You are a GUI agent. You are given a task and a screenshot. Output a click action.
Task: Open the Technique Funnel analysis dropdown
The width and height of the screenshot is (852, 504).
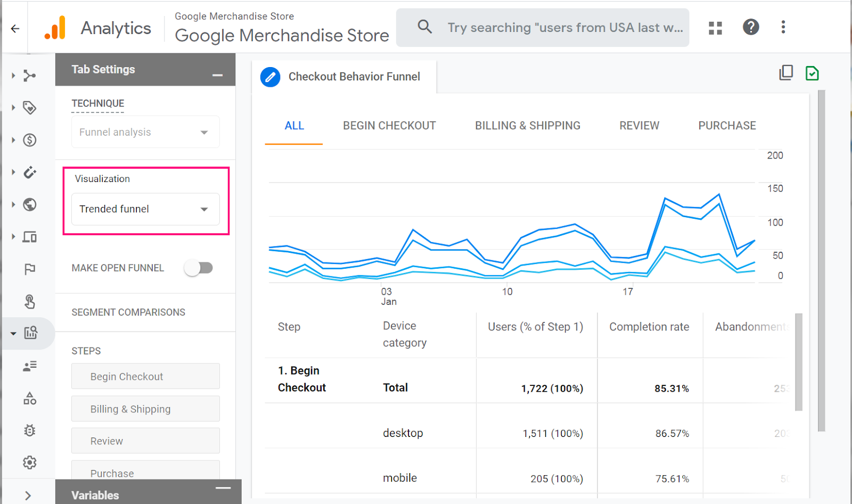click(145, 132)
